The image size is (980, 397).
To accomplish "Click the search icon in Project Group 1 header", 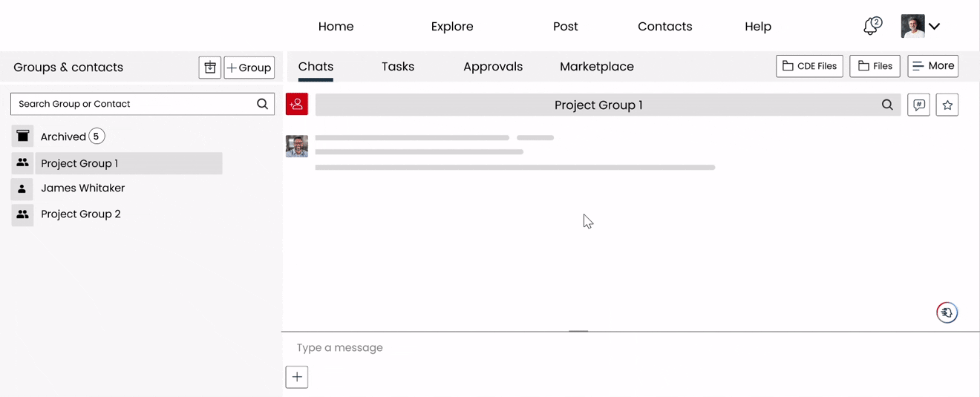I will pos(887,105).
